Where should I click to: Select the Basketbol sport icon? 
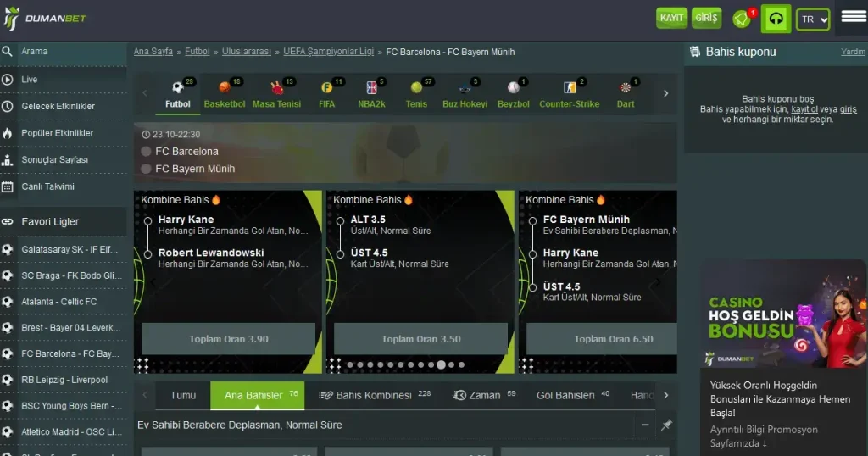225,94
